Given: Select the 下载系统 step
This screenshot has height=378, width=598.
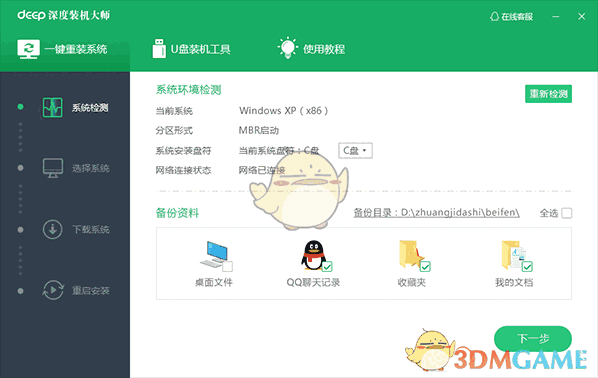Looking at the screenshot, I should tap(76, 229).
